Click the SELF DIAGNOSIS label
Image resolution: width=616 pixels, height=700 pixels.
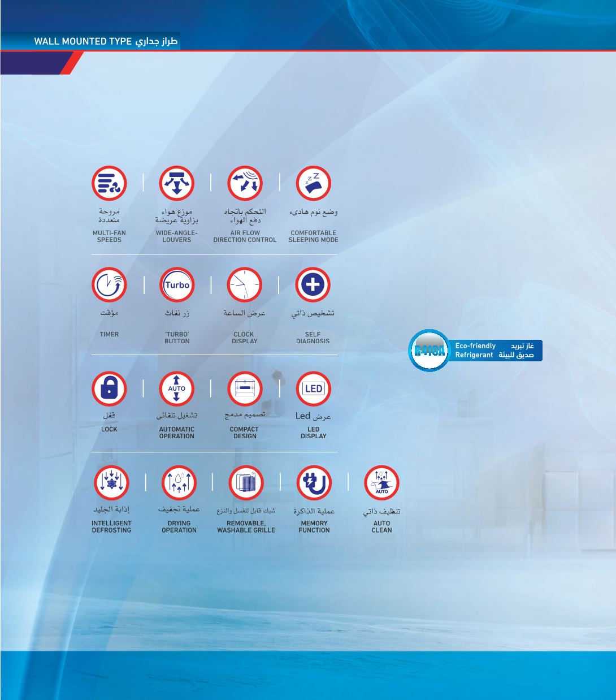pos(313,338)
